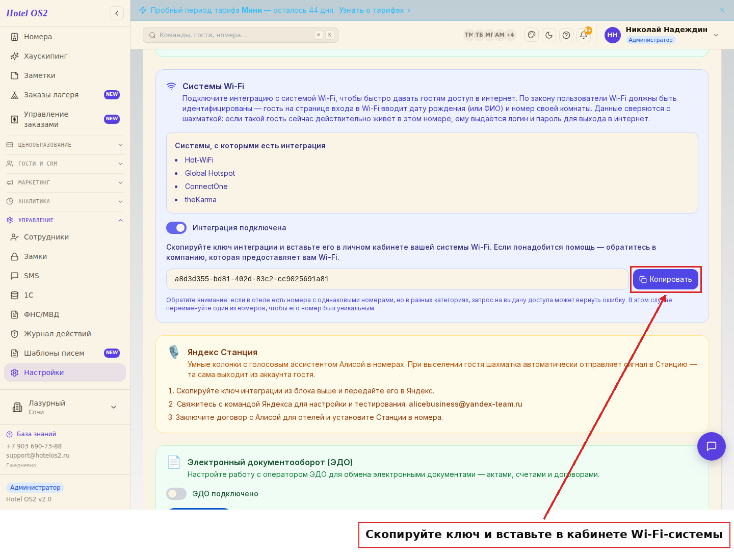Screen dimensions: 734x560
Task: Click the ConnectOne entry
Action: pyautogui.click(x=206, y=186)
